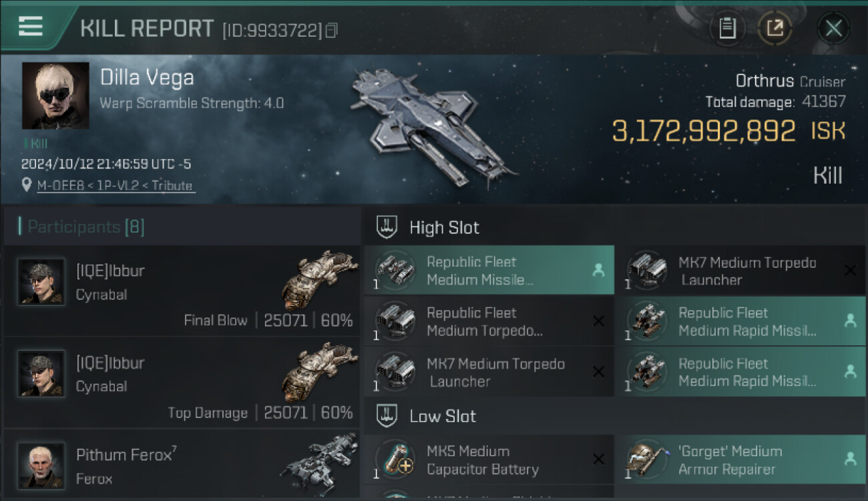Open the hamburger main menu
The height and width of the screenshot is (501, 868).
coord(31,26)
